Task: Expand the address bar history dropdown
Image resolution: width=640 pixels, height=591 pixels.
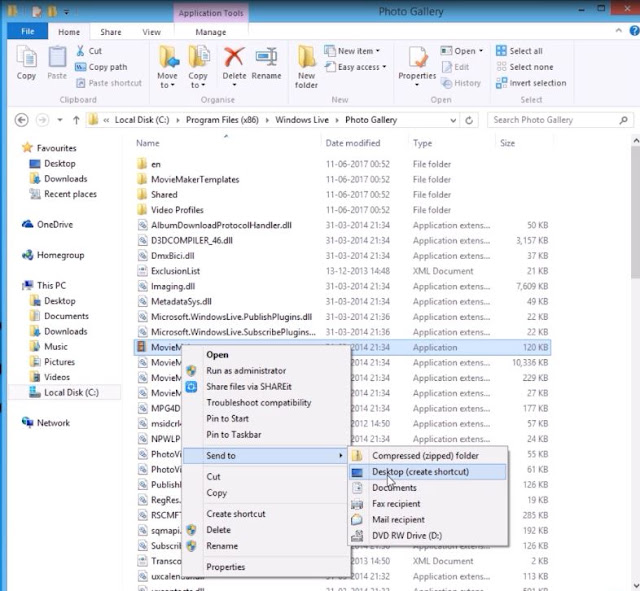Action: coord(453,120)
